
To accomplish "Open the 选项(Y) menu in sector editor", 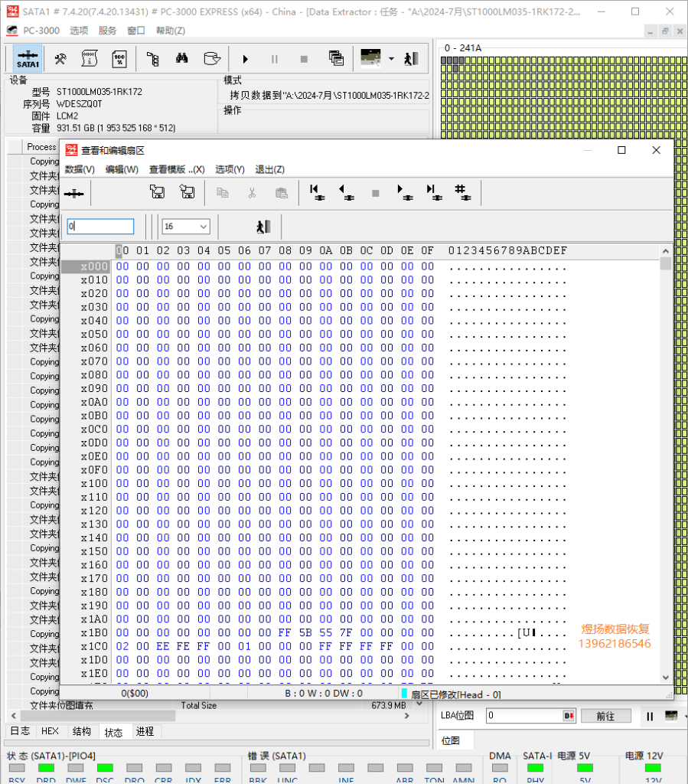I will pos(230,169).
